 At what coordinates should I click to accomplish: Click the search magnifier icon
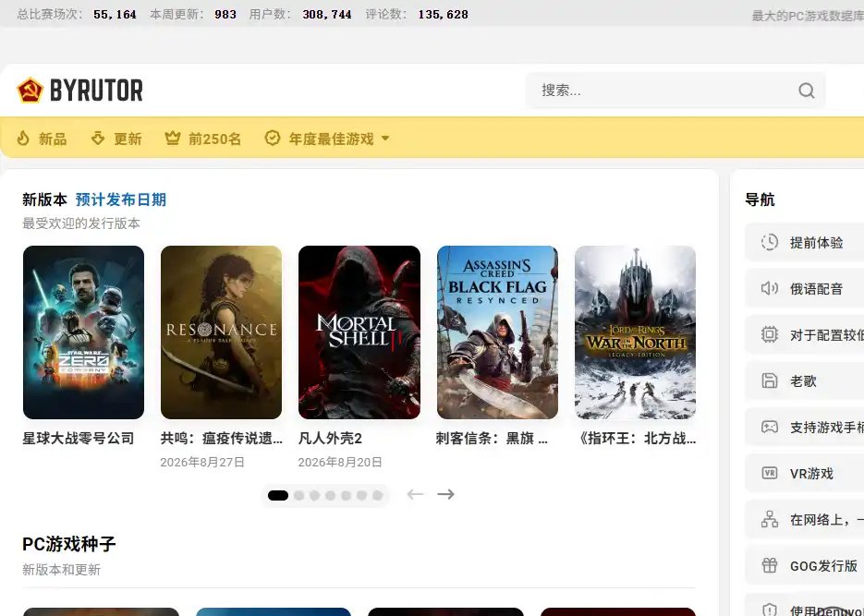click(x=806, y=91)
